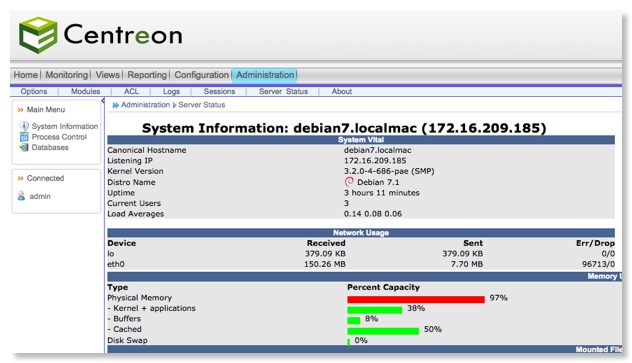Screen dimensions: 632x363
Task: Click the admin username link
Action: [40, 196]
